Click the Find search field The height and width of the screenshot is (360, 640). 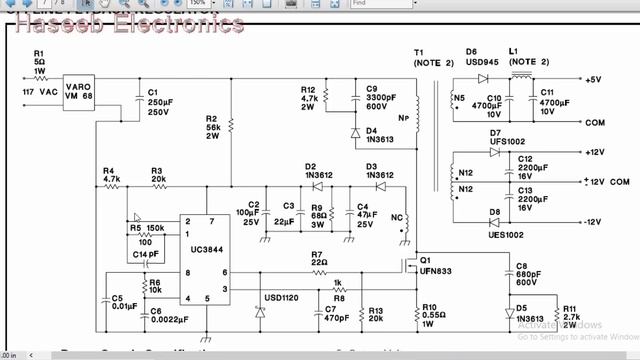[x=381, y=3]
